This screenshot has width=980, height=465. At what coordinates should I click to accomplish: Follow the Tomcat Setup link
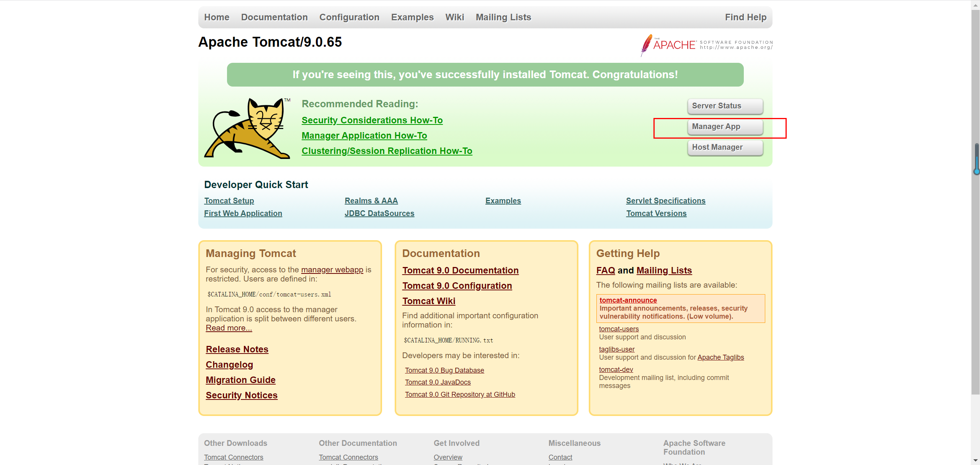229,201
